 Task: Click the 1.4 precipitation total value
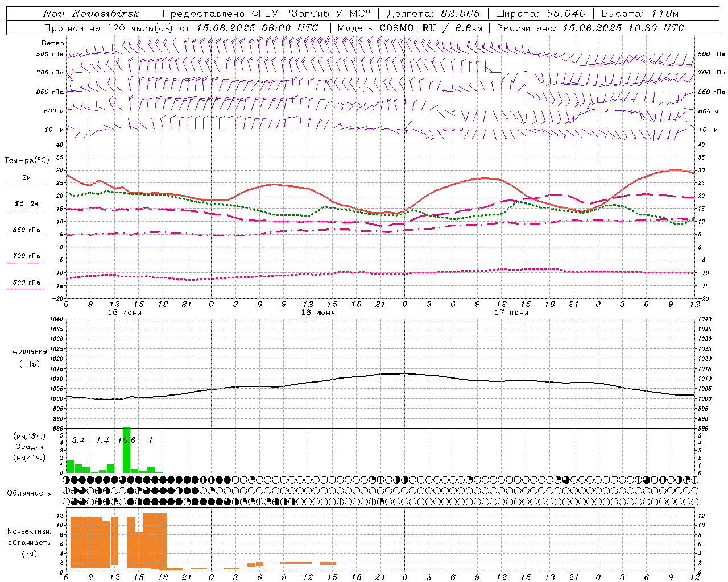point(102,440)
